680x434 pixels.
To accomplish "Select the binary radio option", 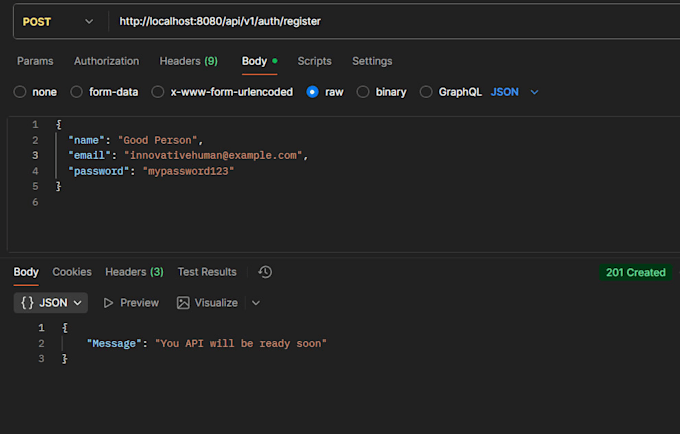I will (x=363, y=92).
